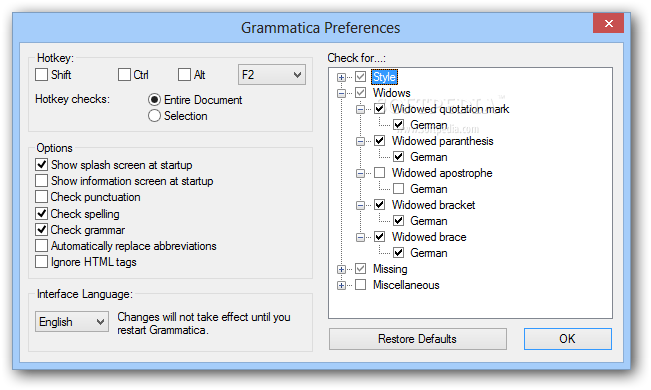Select the Selection radio button
This screenshot has height=390, width=651.
pos(154,116)
